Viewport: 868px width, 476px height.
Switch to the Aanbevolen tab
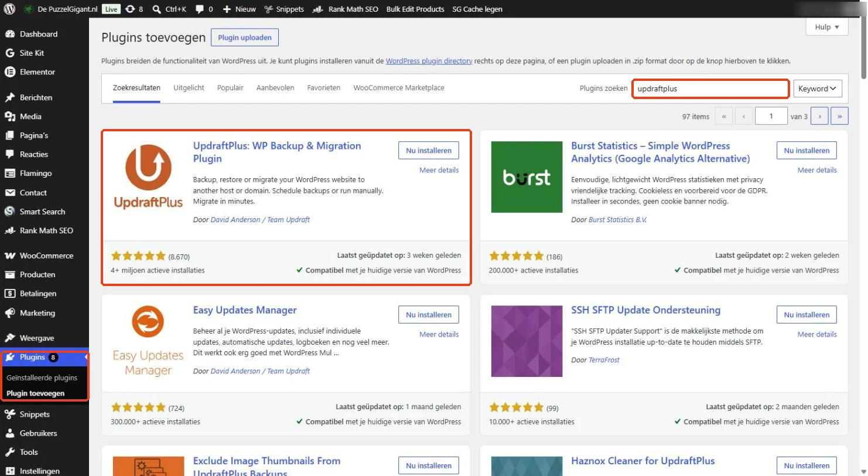point(275,88)
